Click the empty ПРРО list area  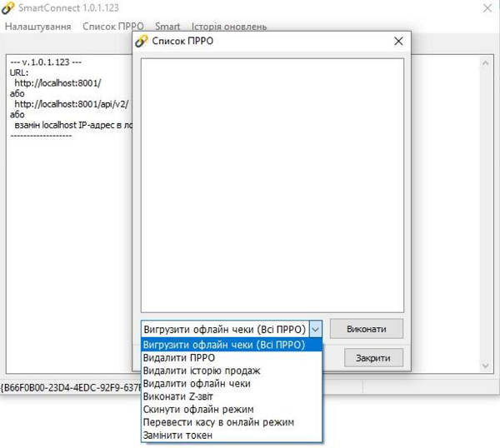tap(272, 185)
